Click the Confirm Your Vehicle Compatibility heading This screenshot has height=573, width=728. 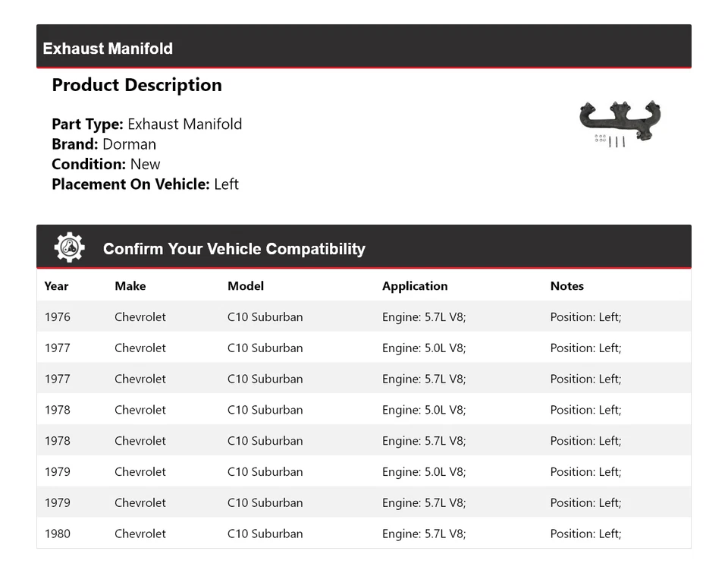[234, 249]
